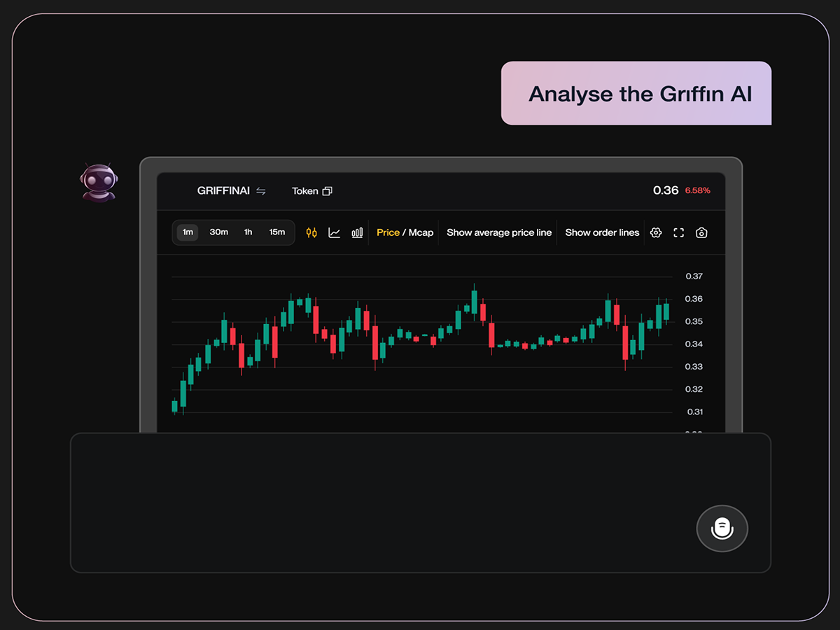840x630 pixels.
Task: Click the swap arrows icon beside GRIFFINAI
Action: [261, 191]
